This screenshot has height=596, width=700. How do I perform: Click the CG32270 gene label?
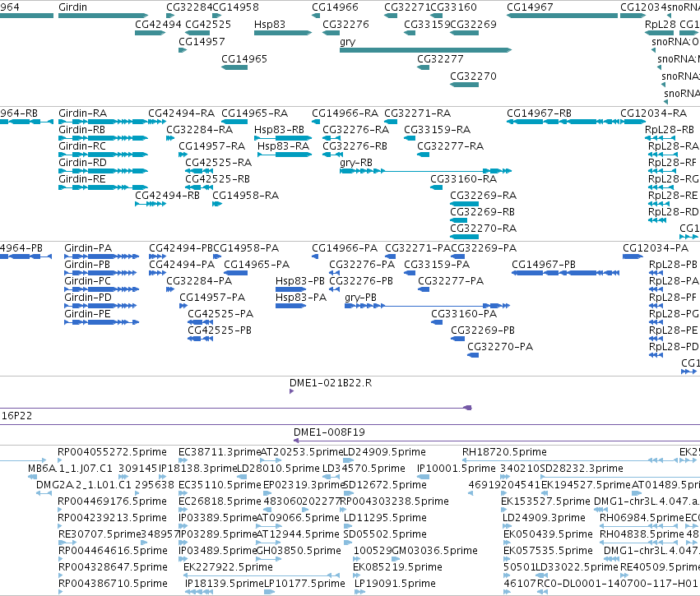tap(473, 76)
